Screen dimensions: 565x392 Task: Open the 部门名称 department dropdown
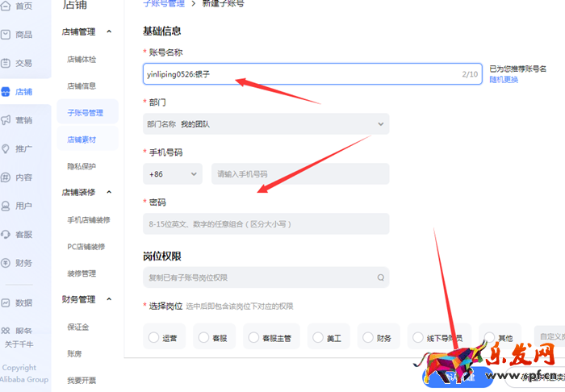(x=266, y=124)
